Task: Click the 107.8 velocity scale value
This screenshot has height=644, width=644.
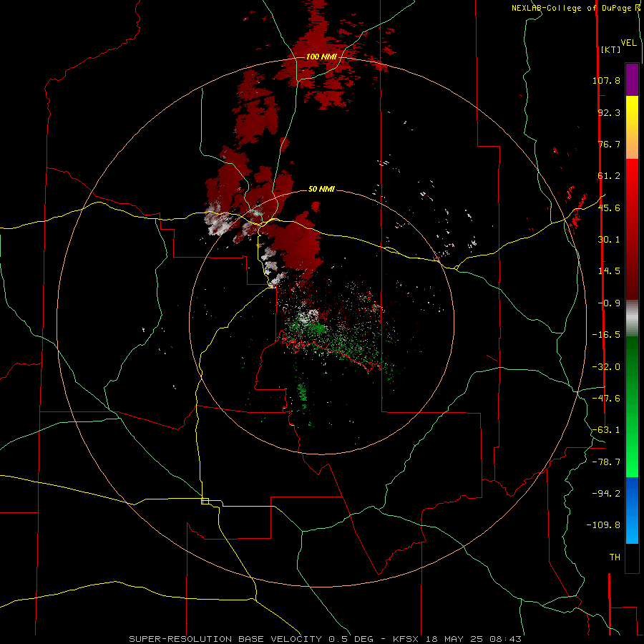Action: 606,80
